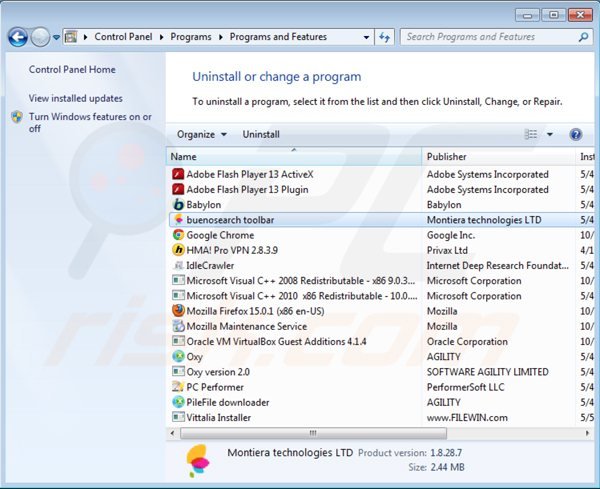Viewport: 600px width, 489px height.
Task: Sort by the Name column header
Action: coord(294,156)
